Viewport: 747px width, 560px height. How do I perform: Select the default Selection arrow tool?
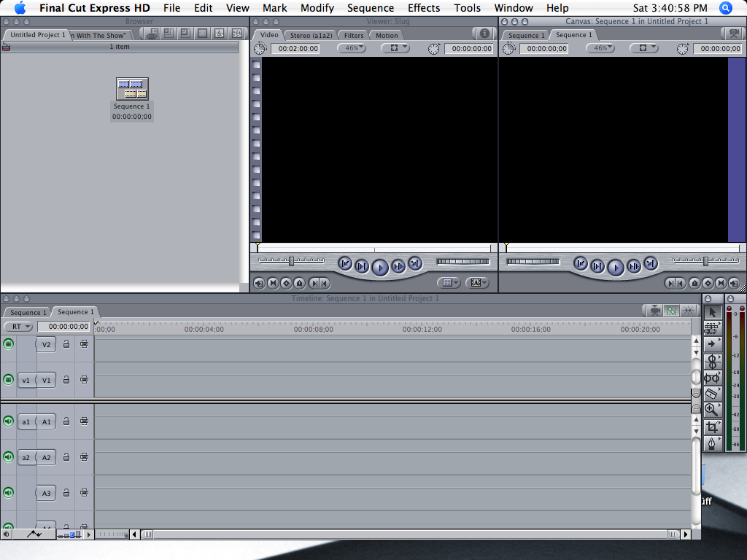coord(712,311)
